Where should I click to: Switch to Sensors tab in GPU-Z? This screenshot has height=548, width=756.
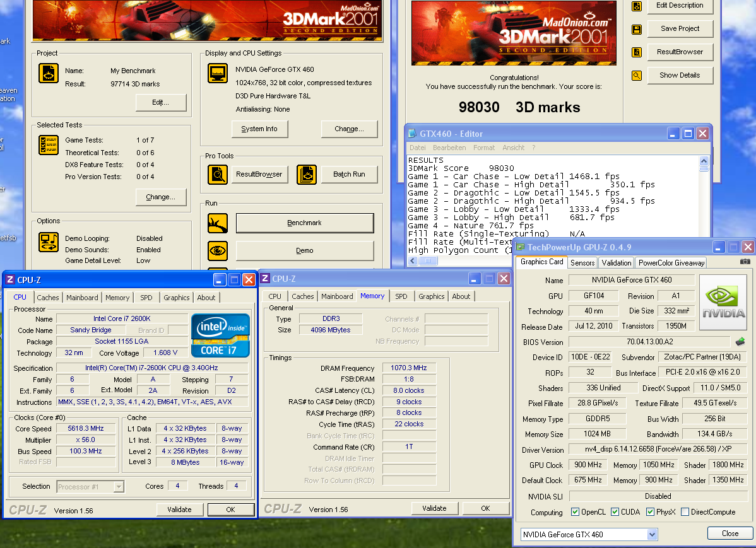(582, 263)
